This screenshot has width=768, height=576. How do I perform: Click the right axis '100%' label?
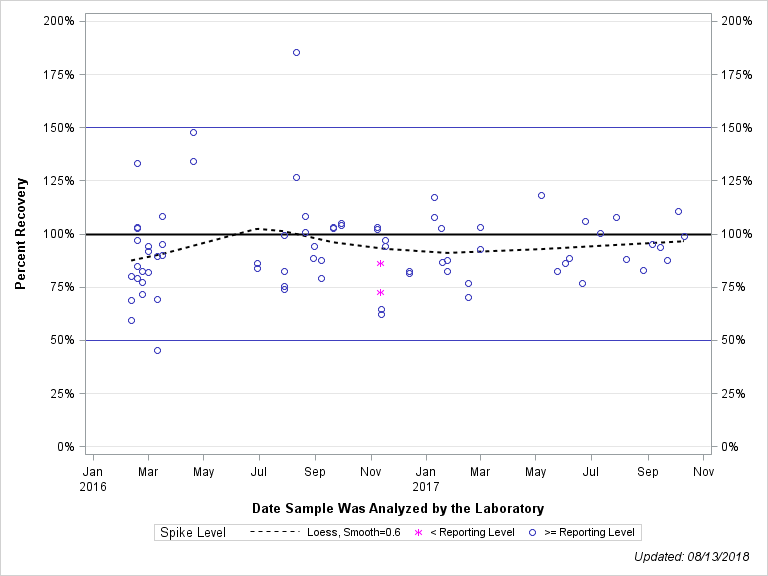(737, 234)
